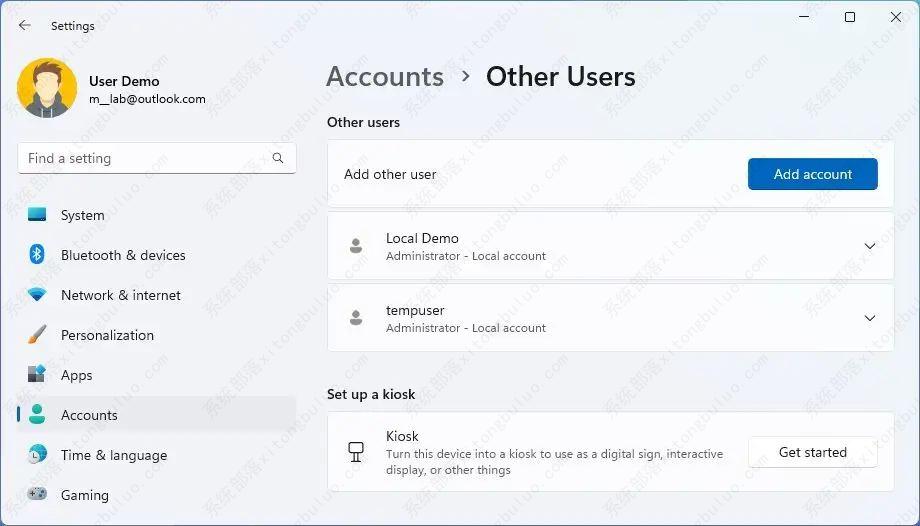Open the Accounts sidebar section
Viewport: 920px width, 526px height.
tap(89, 415)
